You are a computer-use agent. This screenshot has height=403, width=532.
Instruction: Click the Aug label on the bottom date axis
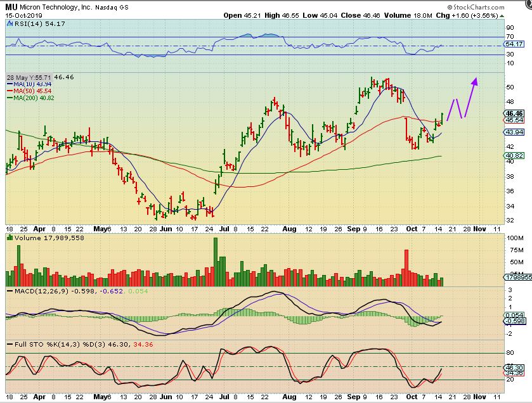coord(289,397)
